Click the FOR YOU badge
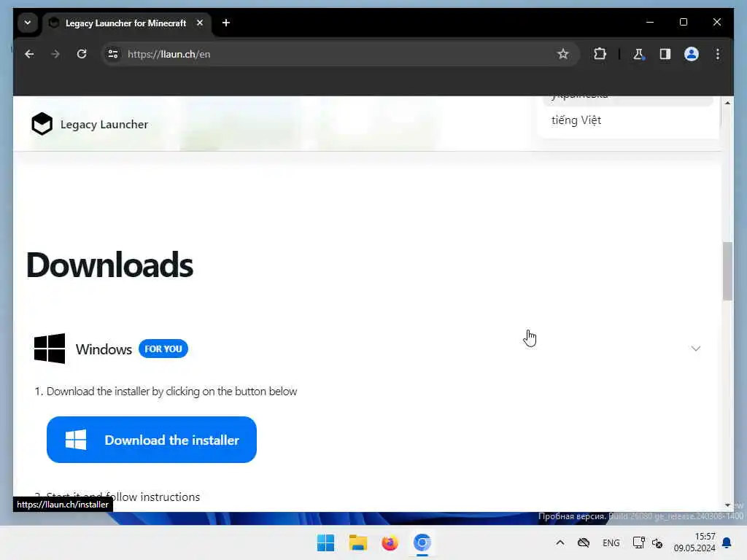 (163, 349)
